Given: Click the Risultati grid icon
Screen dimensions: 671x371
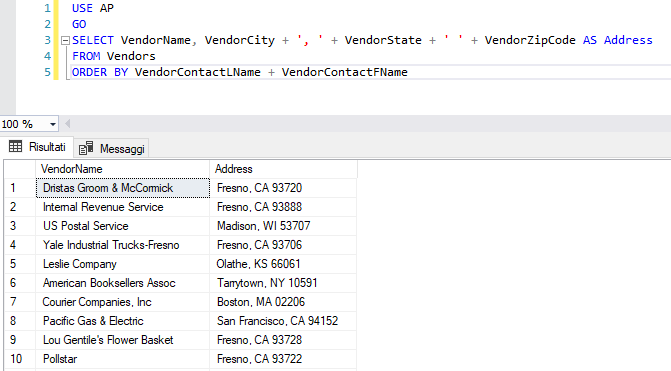Looking at the screenshot, I should [15, 147].
